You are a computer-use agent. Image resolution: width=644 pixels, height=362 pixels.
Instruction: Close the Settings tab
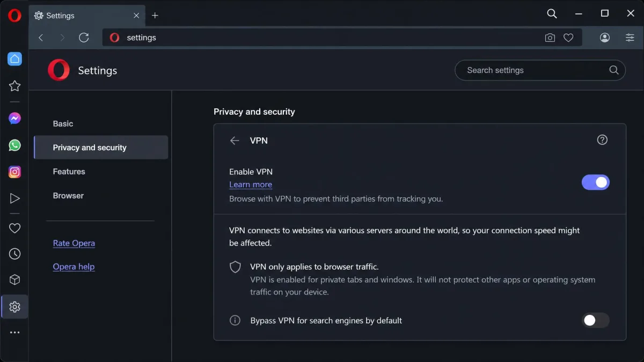pos(136,16)
